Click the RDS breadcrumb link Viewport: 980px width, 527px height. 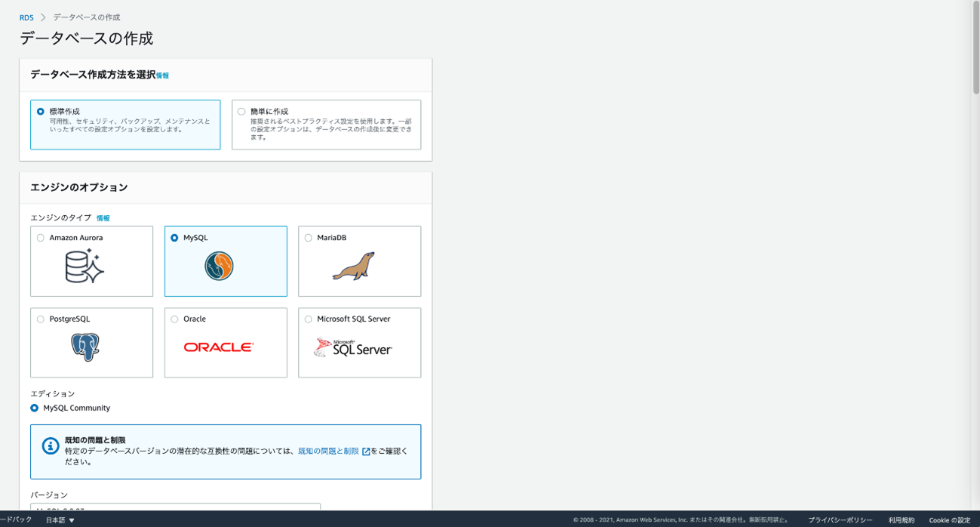coord(26,17)
